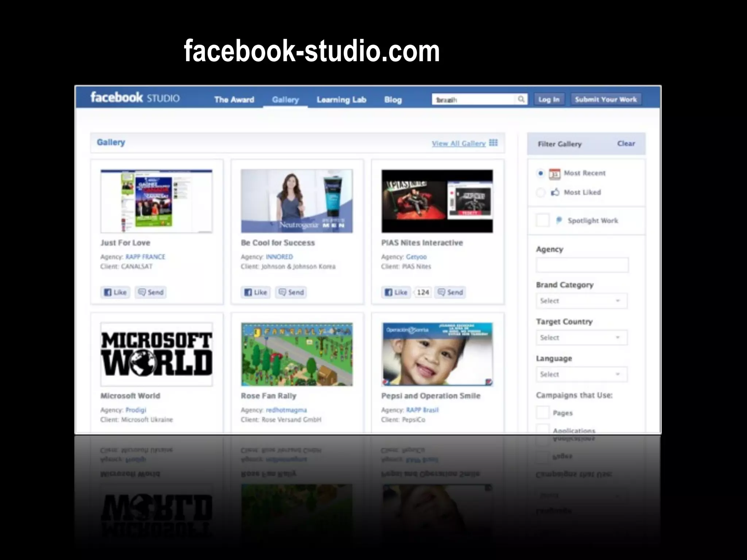
Task: Click the grid icon beside View All Gallery
Action: click(494, 143)
